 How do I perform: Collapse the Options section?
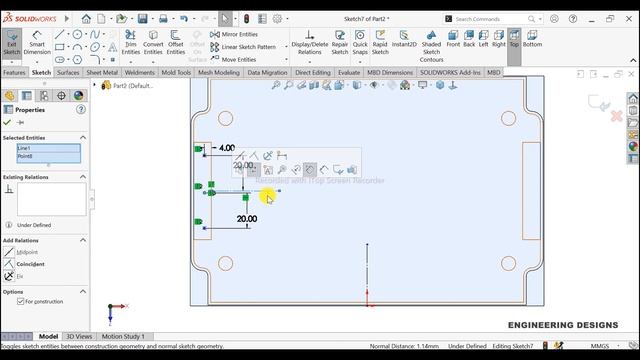pos(83,291)
